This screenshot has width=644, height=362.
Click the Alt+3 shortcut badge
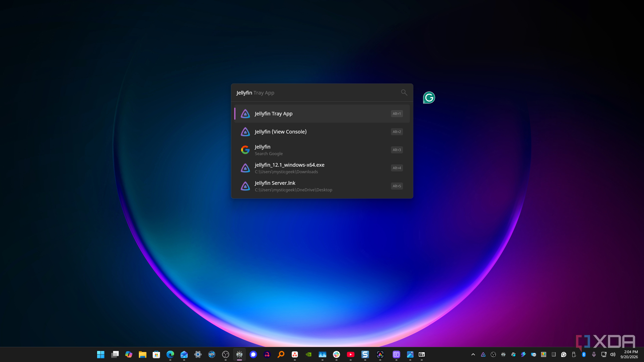(x=397, y=150)
